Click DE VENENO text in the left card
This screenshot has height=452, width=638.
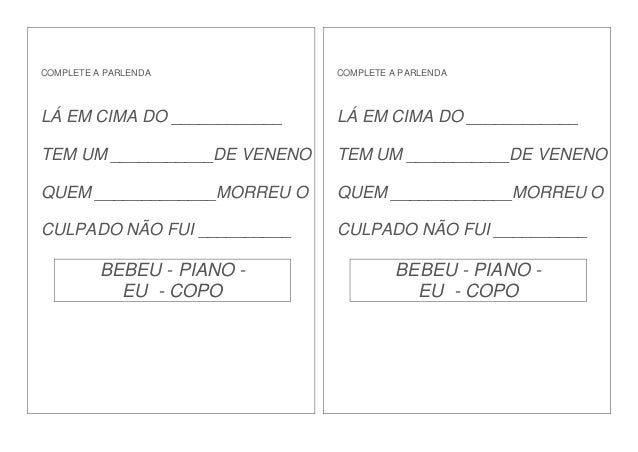point(264,156)
